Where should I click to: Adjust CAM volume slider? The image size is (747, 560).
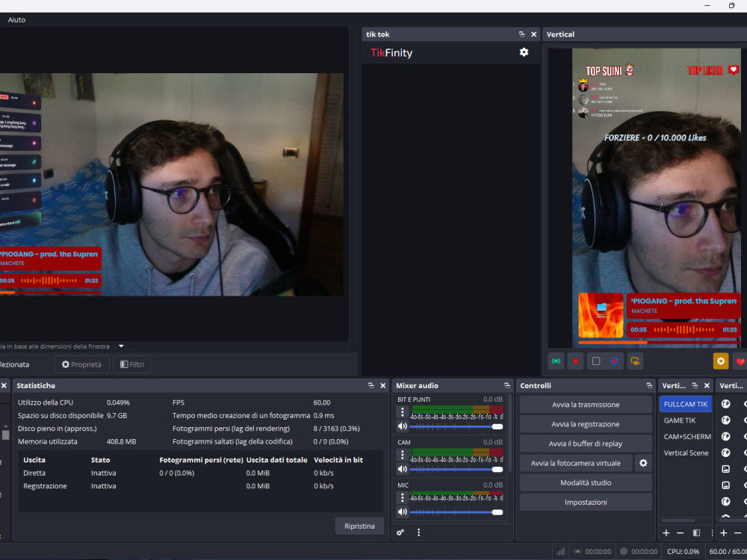[x=456, y=470]
